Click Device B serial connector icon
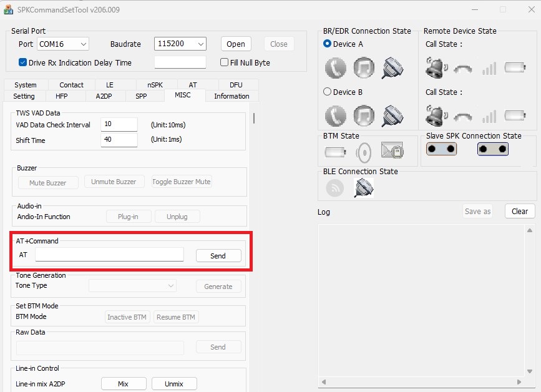This screenshot has width=541, height=392. 392,115
